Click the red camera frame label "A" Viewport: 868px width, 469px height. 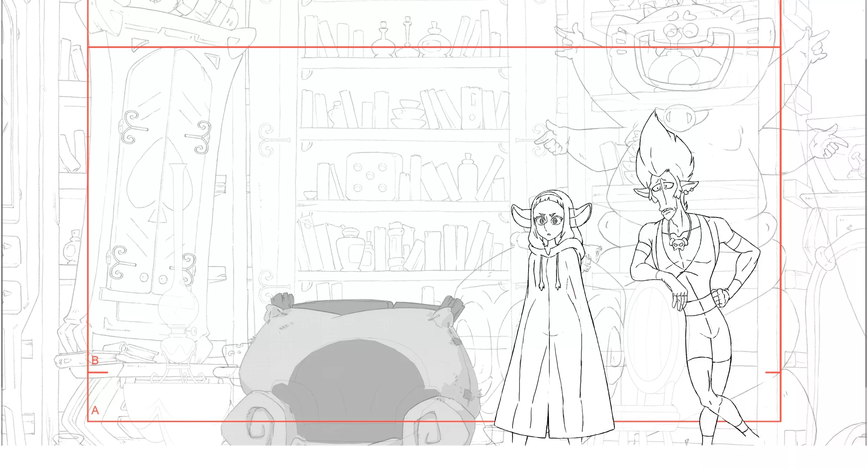coord(95,410)
